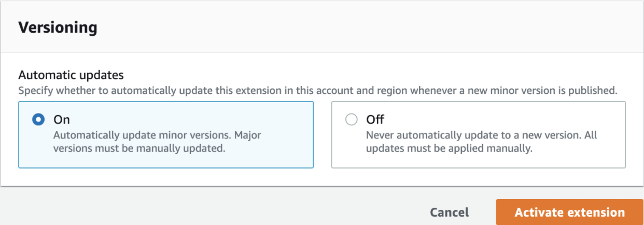Click the word "published" in helper text
The height and width of the screenshot is (225, 644).
click(595, 90)
